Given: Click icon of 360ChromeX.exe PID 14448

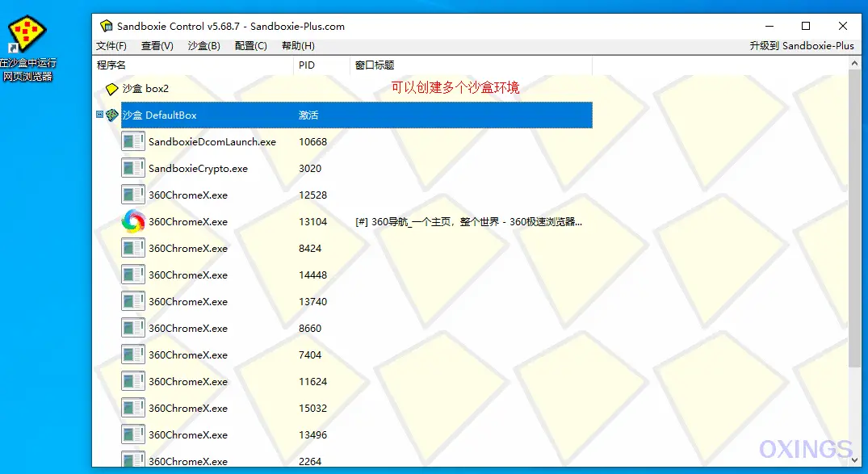Looking at the screenshot, I should [133, 275].
